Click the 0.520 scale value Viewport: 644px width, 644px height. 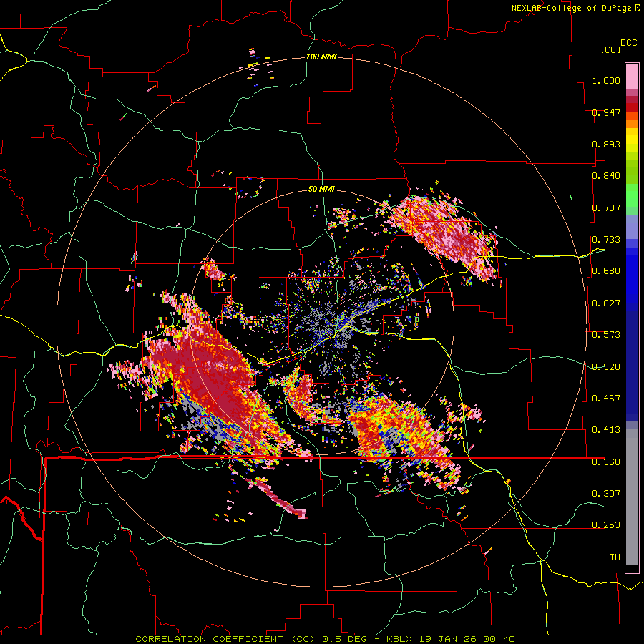pyautogui.click(x=606, y=367)
